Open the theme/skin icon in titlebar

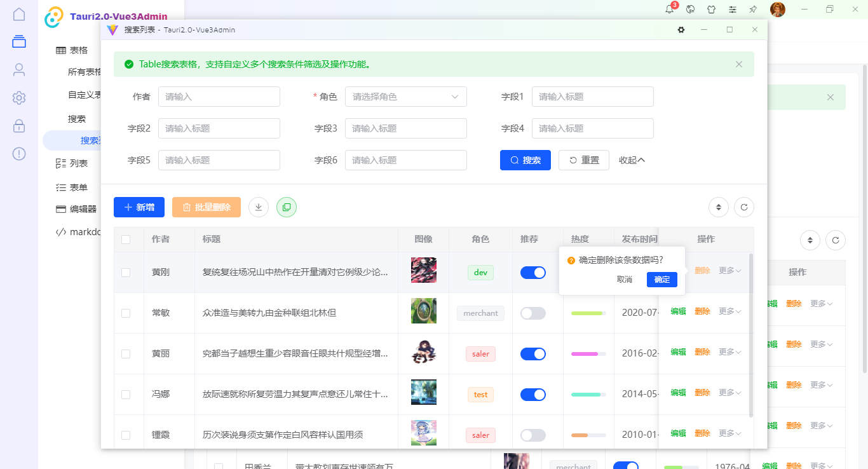coord(712,10)
